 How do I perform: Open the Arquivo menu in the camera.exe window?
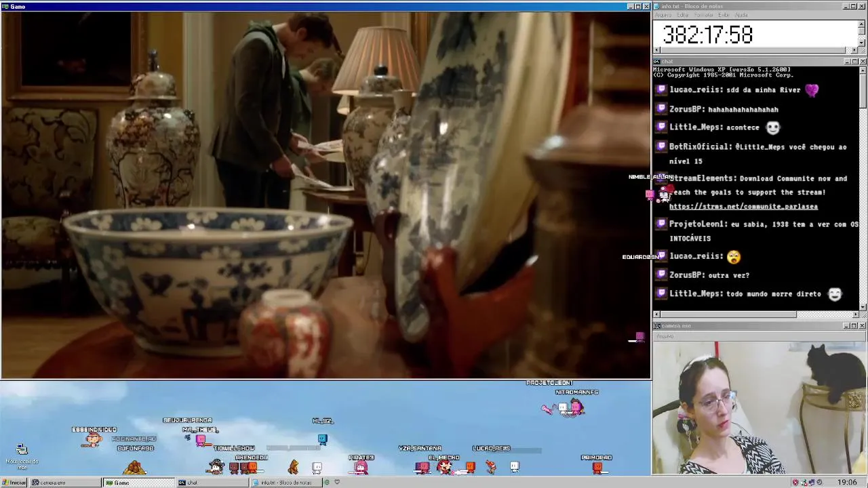665,336
